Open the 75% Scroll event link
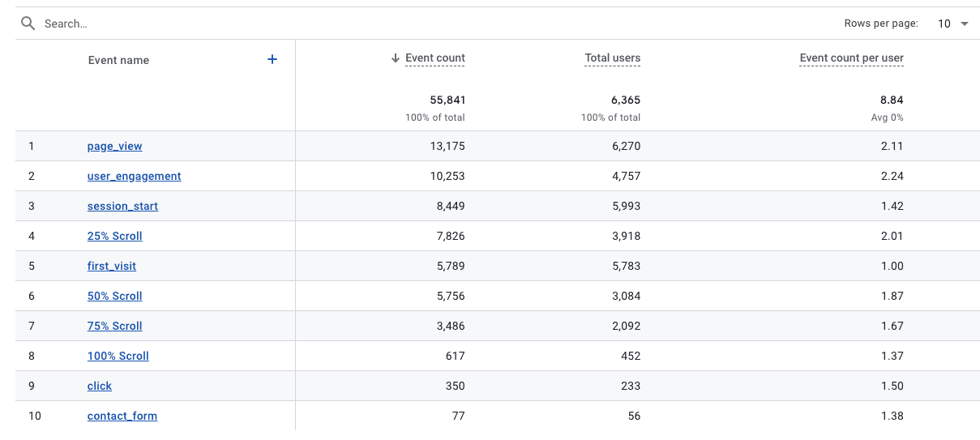 point(114,327)
